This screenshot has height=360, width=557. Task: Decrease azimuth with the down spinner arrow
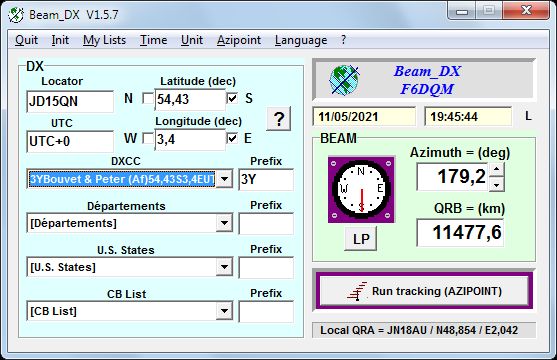pos(496,184)
